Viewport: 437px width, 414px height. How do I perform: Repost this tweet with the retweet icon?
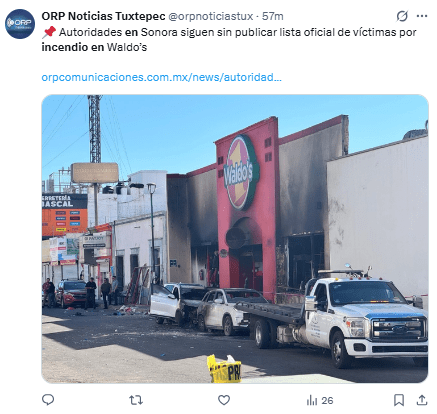[x=136, y=400]
